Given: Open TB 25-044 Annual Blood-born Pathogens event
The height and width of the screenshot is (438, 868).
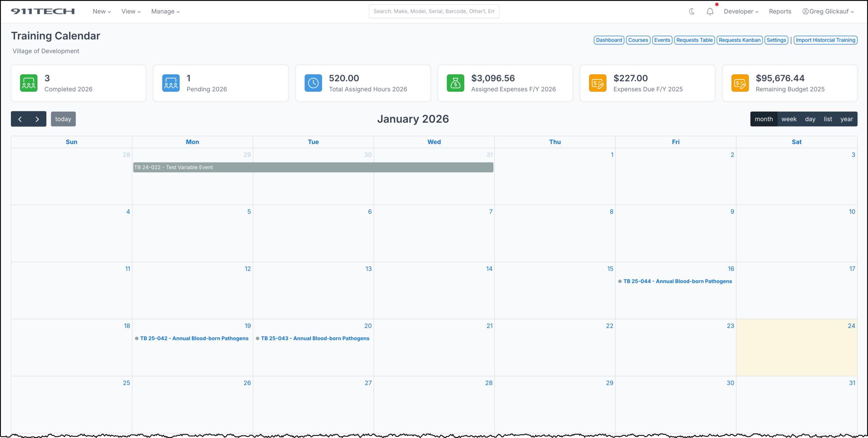Looking at the screenshot, I should (677, 281).
